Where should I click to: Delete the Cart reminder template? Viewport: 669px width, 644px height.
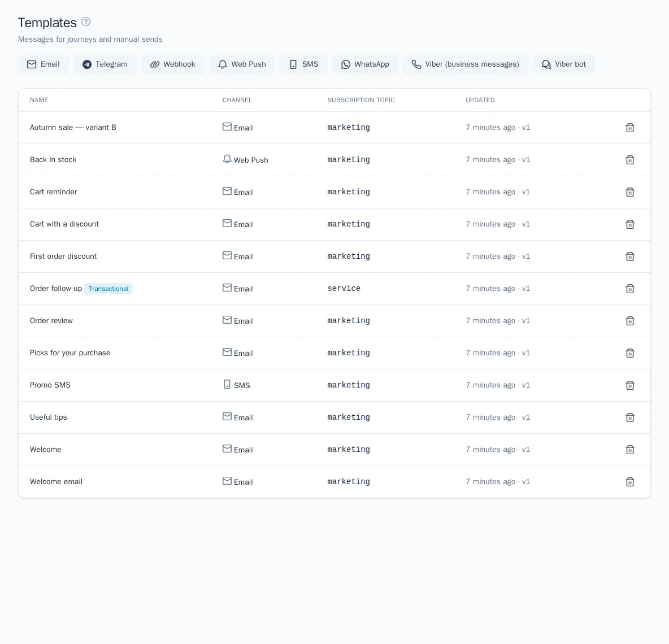pos(630,192)
